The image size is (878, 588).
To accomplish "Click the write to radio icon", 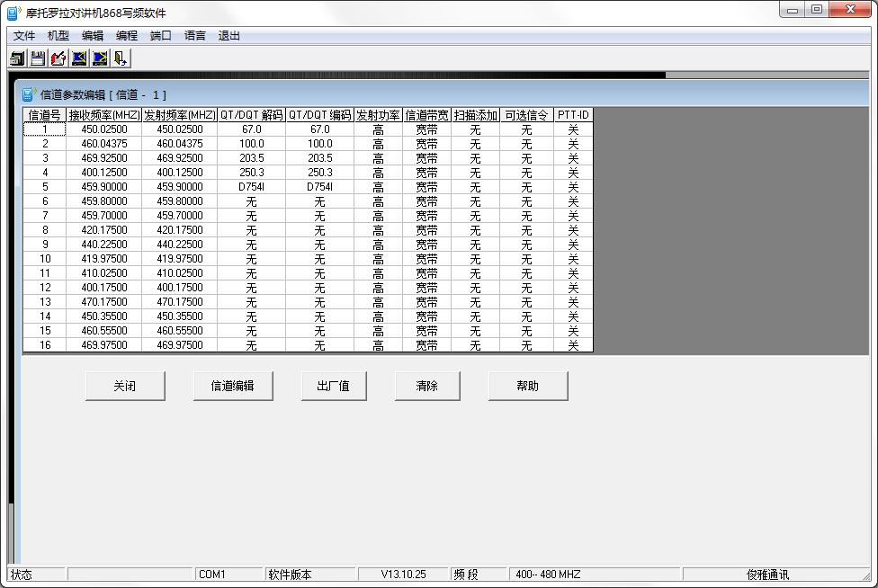I will tap(100, 58).
